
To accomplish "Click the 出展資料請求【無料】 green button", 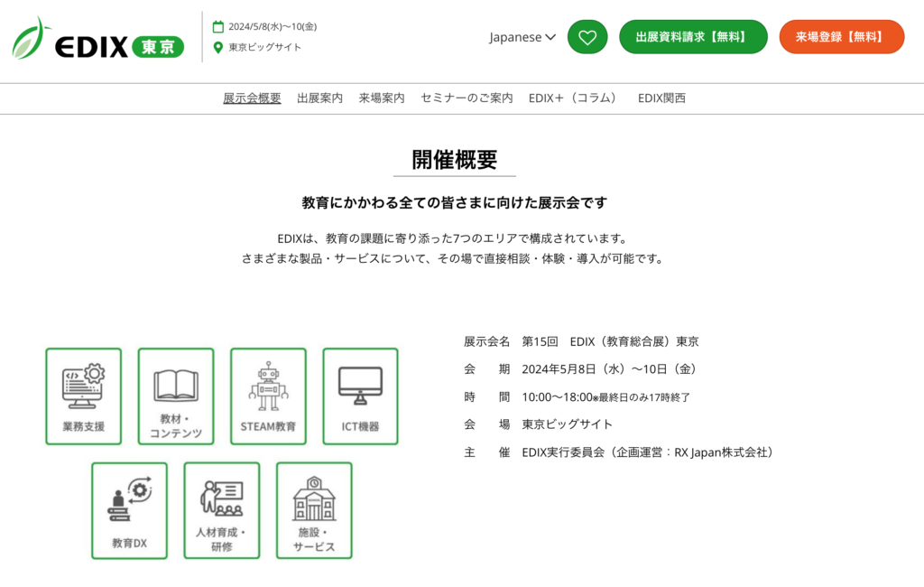I will click(x=692, y=37).
